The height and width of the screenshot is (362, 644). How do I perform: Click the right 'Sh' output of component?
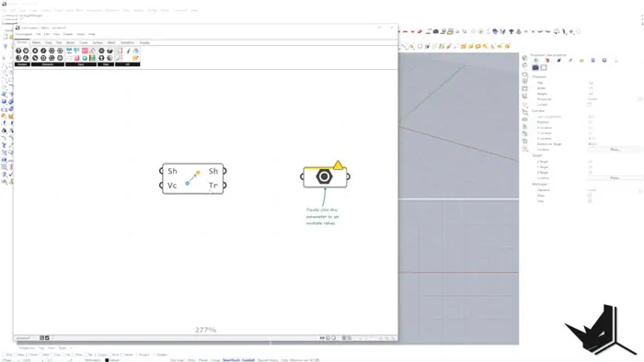coord(213,171)
